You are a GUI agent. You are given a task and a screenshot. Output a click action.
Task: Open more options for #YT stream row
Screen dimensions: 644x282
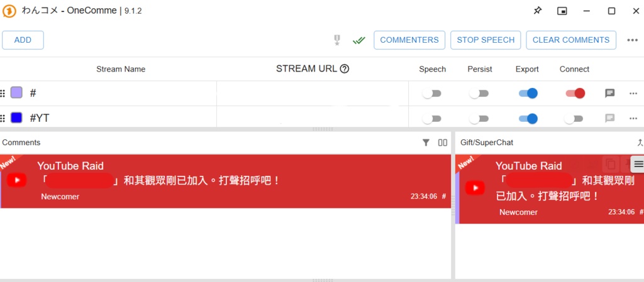click(633, 119)
